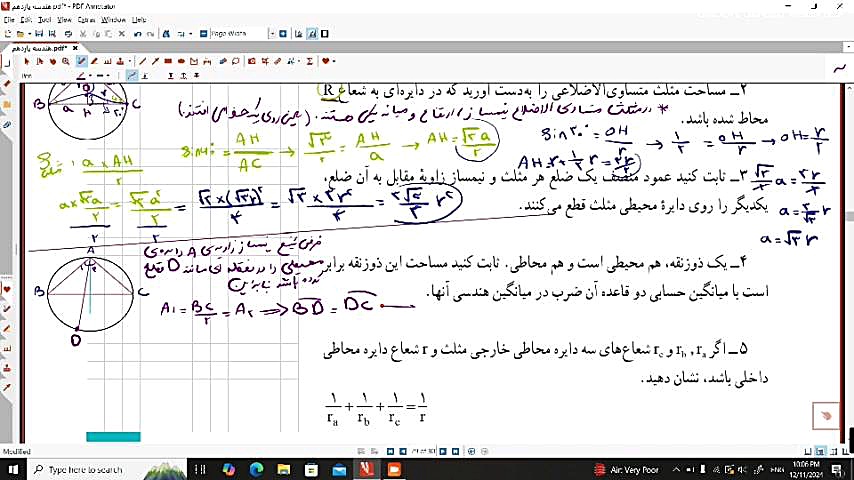Select the Rectangle shape tool
This screenshot has width=854, height=480.
click(x=168, y=61)
